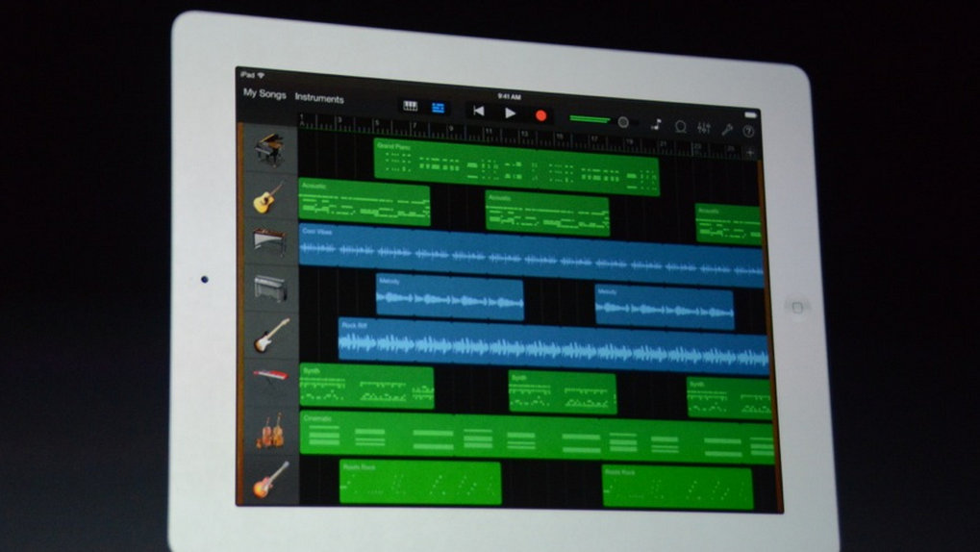Click the master volume slider knob
The width and height of the screenshot is (980, 552).
pos(623,122)
